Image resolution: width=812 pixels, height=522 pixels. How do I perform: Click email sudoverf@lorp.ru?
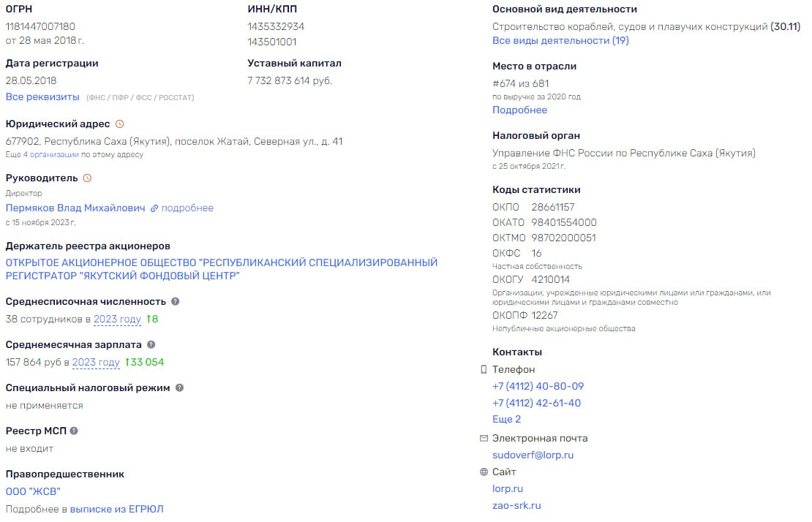(533, 455)
